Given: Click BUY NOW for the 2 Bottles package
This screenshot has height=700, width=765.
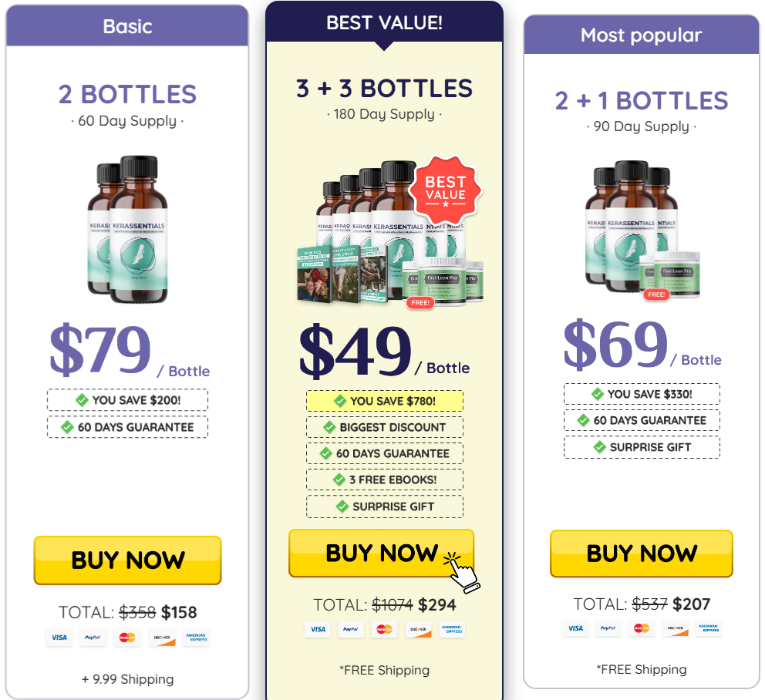Looking at the screenshot, I should coord(127,560).
